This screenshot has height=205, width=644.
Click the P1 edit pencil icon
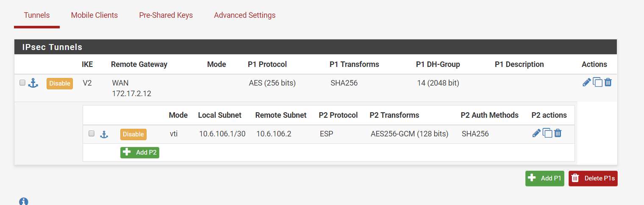pyautogui.click(x=587, y=83)
